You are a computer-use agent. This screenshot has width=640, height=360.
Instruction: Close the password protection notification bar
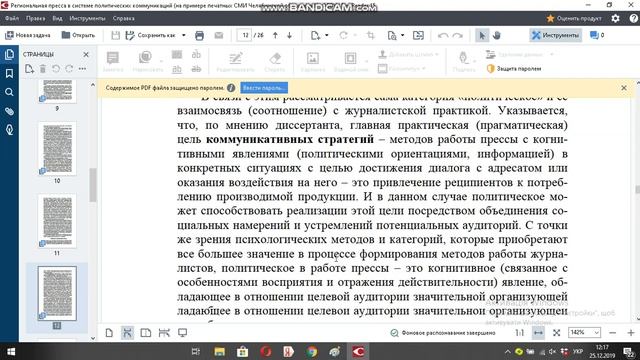[x=624, y=88]
